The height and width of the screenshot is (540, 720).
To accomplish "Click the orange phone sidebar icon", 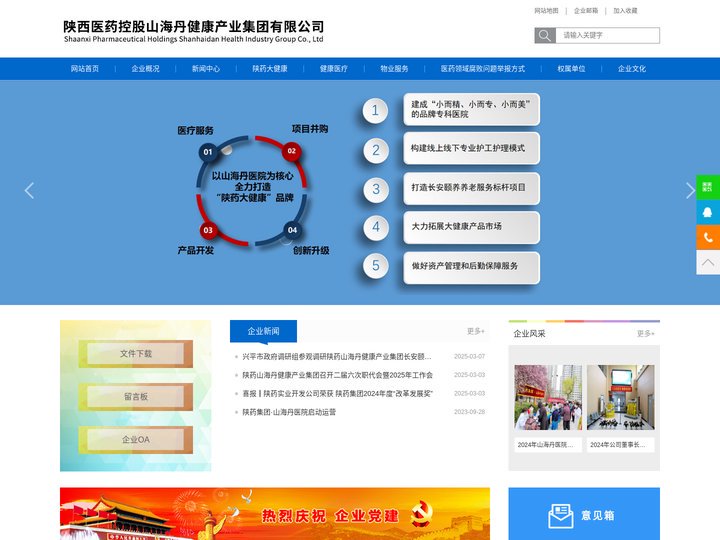I will tap(708, 237).
